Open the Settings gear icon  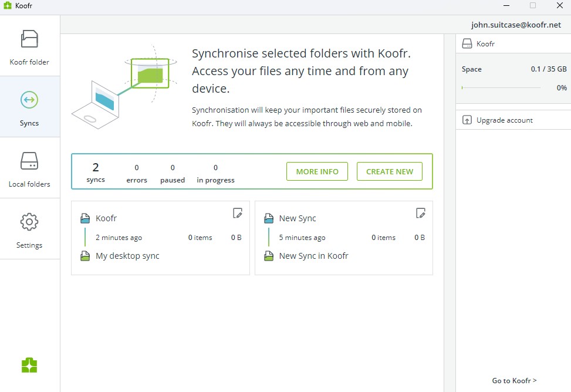coord(29,222)
